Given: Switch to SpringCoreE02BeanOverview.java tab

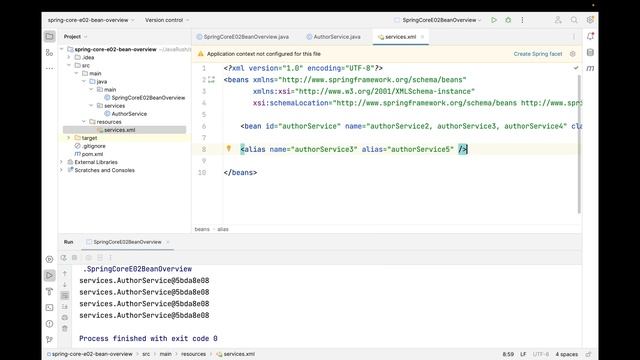Looking at the screenshot, I should point(243,37).
